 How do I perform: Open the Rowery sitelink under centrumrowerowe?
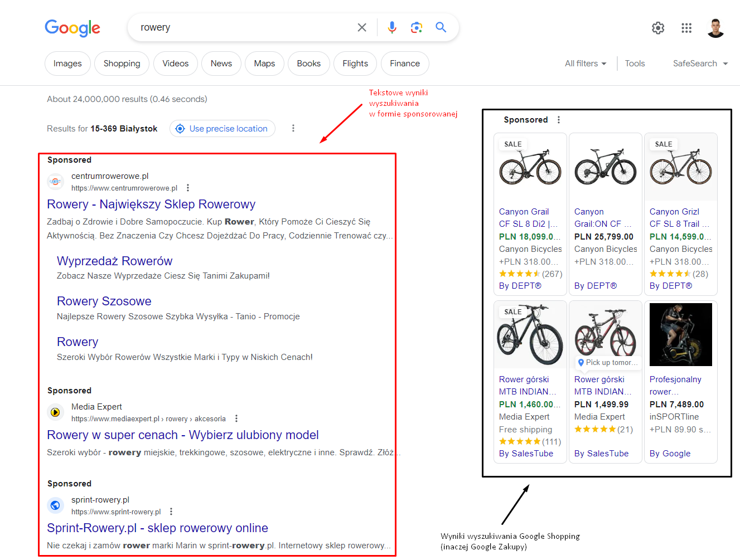[78, 342]
